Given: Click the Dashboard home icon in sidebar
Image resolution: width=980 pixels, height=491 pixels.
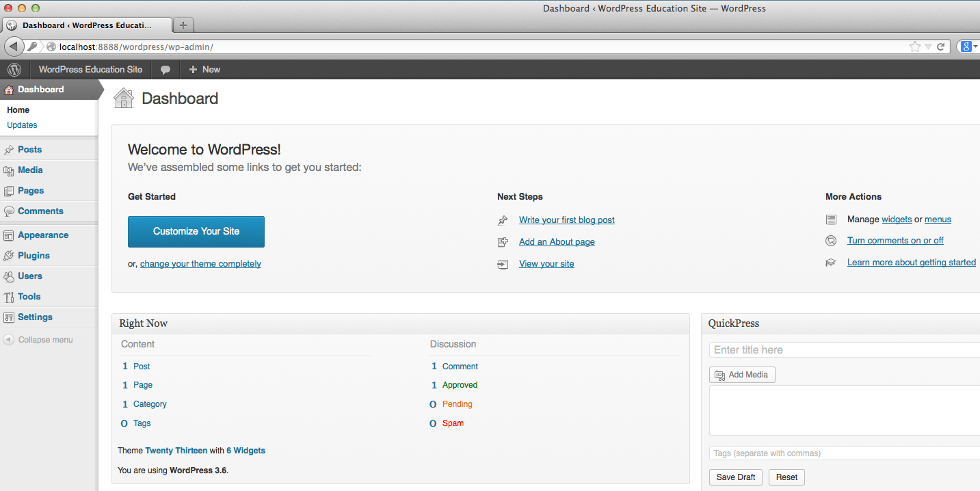Looking at the screenshot, I should [x=9, y=90].
